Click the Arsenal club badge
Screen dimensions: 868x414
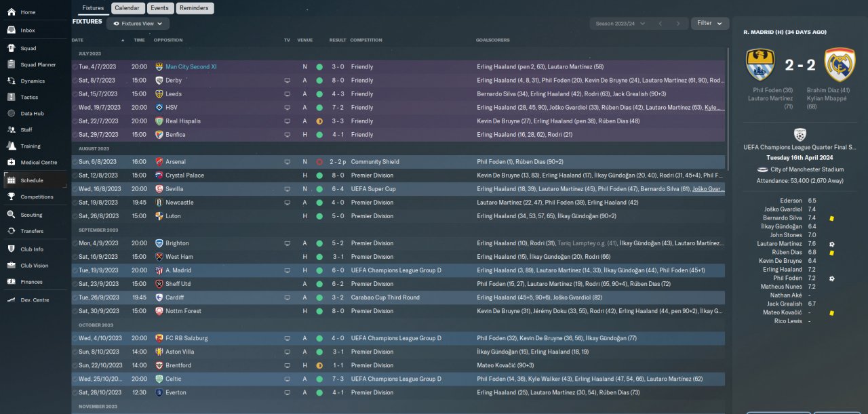[x=159, y=162]
